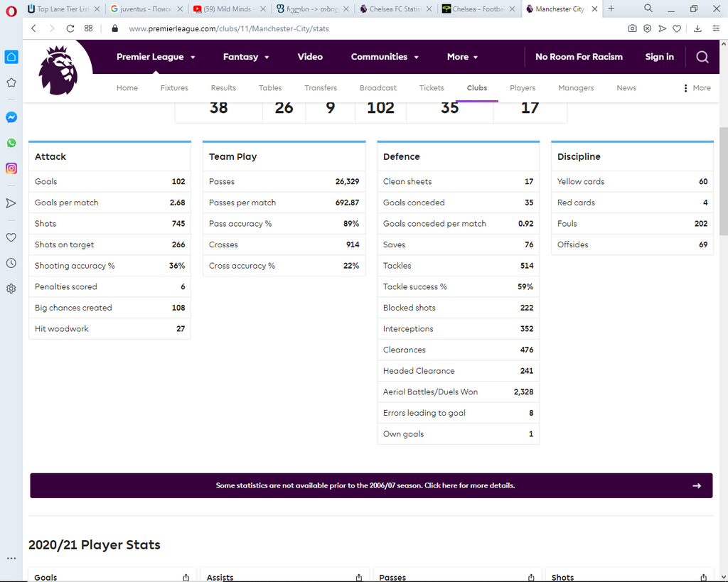Share Assists player stats card
The height and width of the screenshot is (582, 728).
(x=359, y=577)
